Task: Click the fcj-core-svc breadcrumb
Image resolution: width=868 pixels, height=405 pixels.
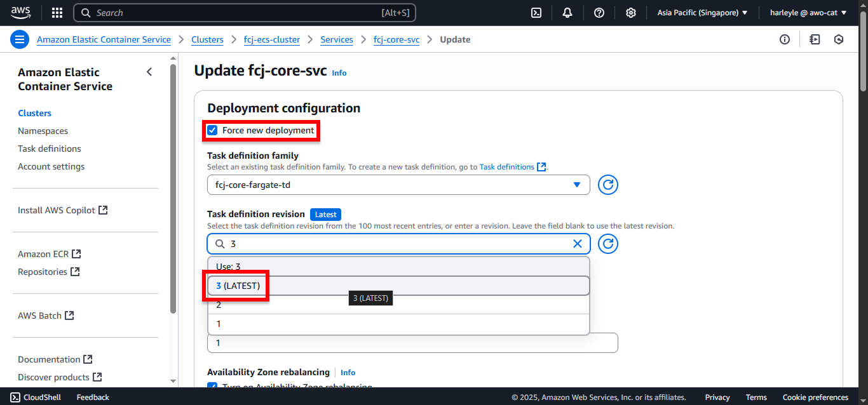Action: (397, 39)
